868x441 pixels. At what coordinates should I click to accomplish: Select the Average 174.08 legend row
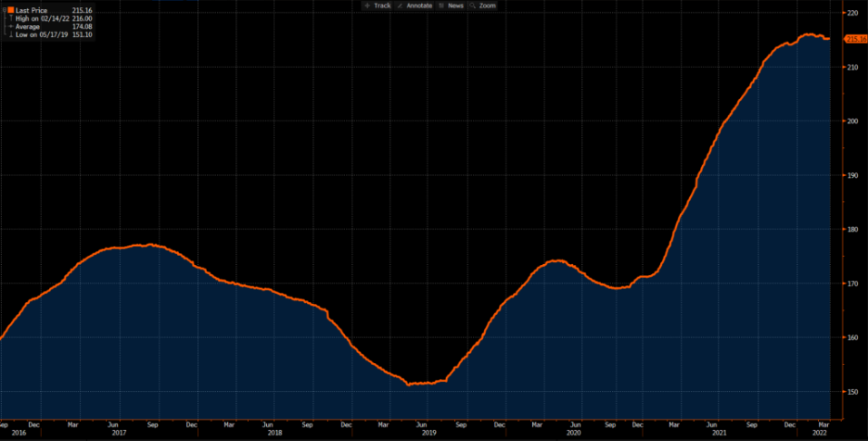pos(50,27)
